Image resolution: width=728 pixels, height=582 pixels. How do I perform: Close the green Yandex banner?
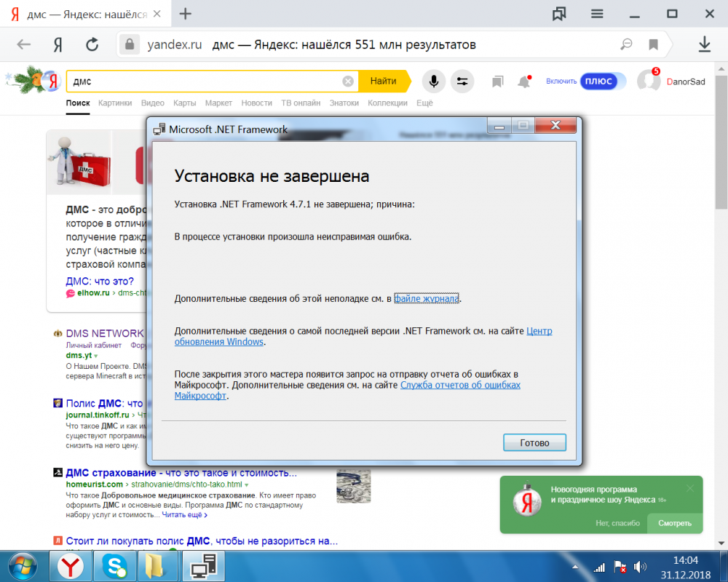point(690,487)
